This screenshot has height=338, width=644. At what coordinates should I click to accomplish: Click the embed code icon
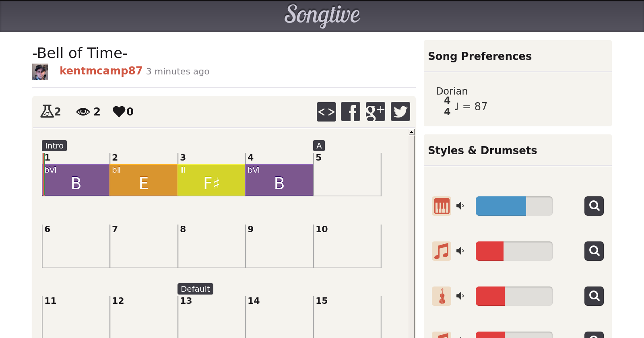pyautogui.click(x=326, y=111)
